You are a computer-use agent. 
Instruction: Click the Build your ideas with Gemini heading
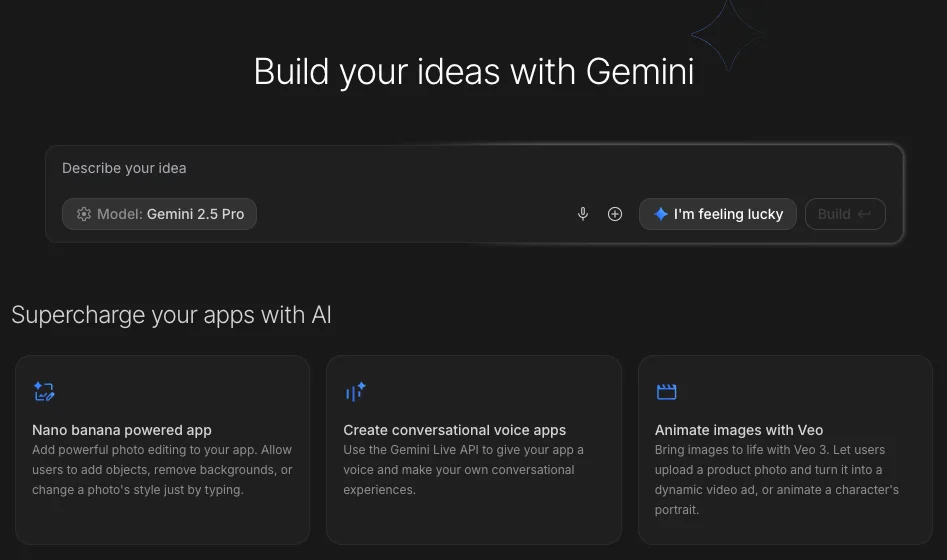click(473, 72)
